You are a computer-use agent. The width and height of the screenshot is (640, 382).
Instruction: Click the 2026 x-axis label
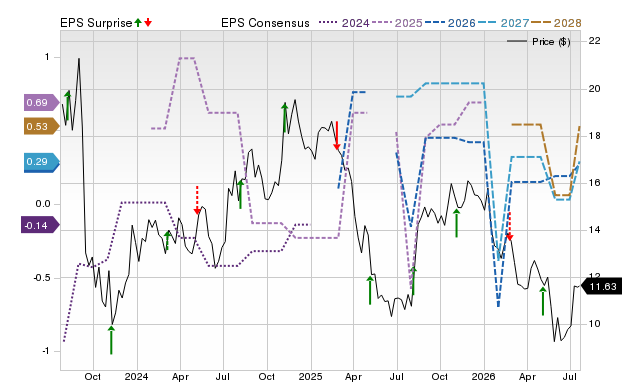483,376
